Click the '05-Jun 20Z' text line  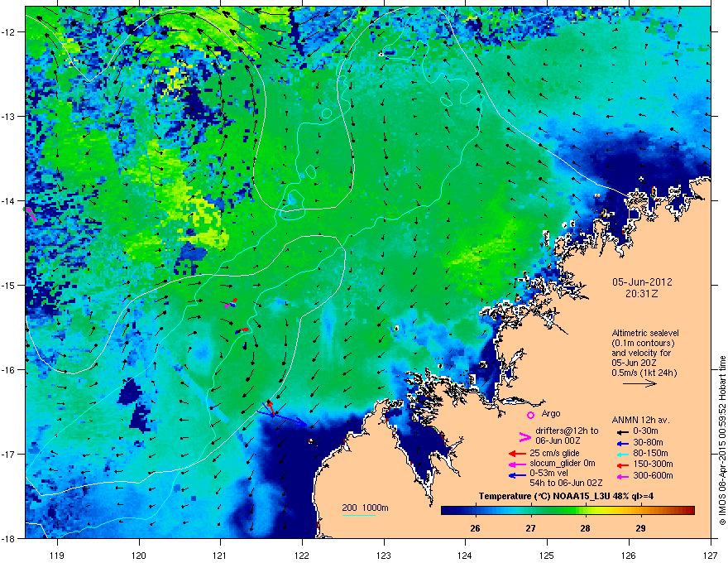[x=635, y=363]
